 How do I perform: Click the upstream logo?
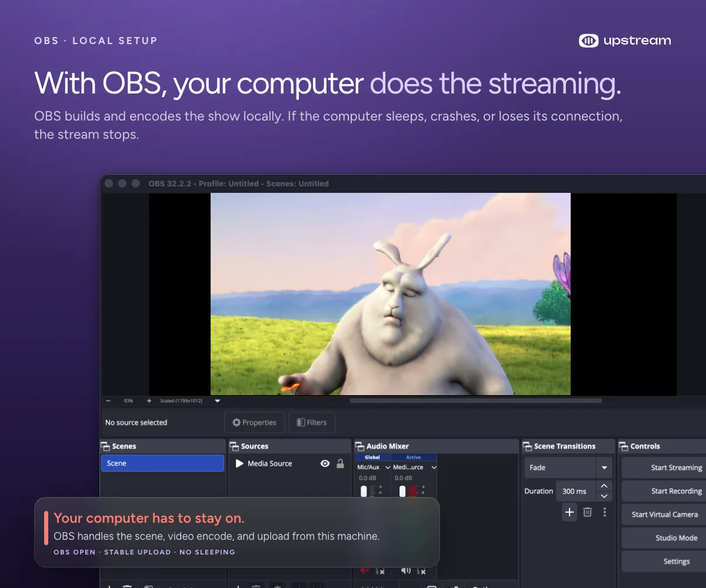625,41
